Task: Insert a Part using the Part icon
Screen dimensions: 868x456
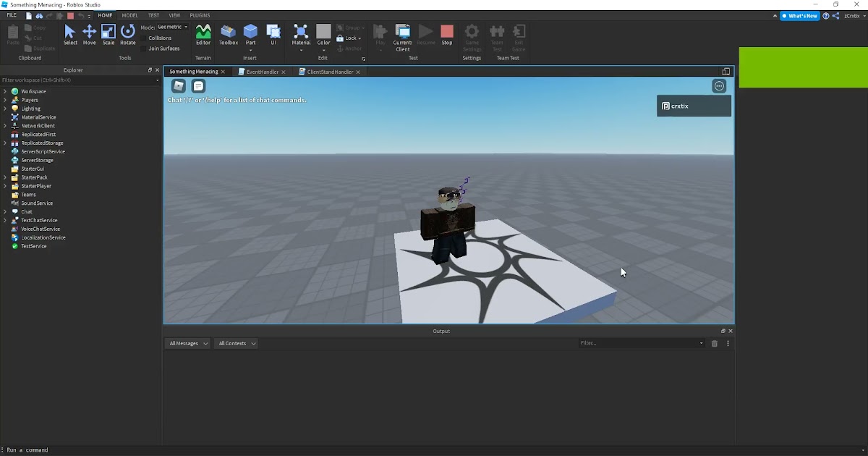Action: click(250, 31)
